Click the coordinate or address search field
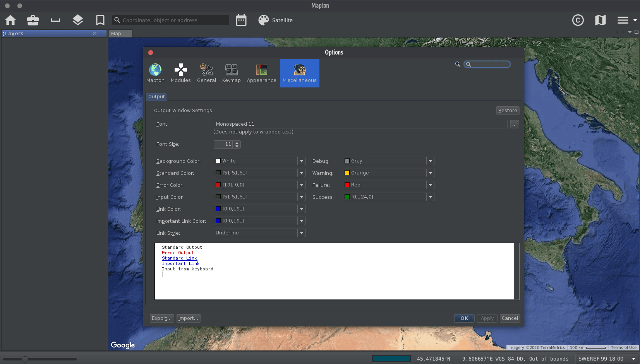 click(174, 20)
